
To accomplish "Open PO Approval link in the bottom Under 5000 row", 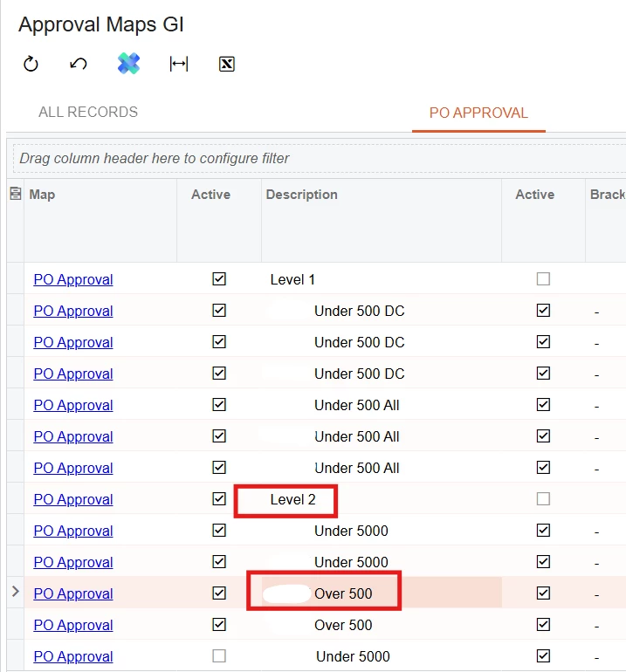I will (x=73, y=656).
